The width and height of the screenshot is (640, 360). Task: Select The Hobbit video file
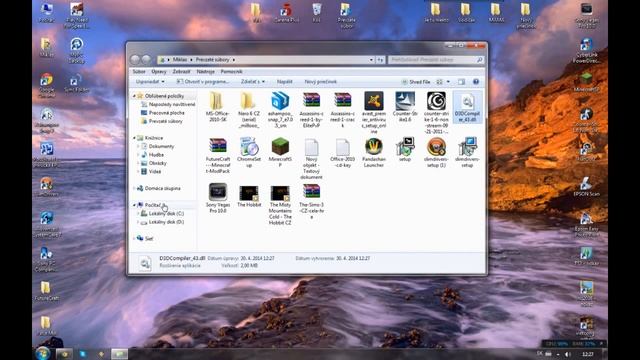pos(249,196)
